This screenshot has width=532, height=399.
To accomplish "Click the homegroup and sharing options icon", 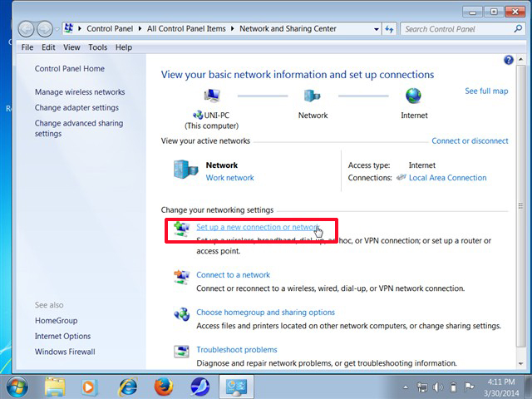I will click(182, 314).
